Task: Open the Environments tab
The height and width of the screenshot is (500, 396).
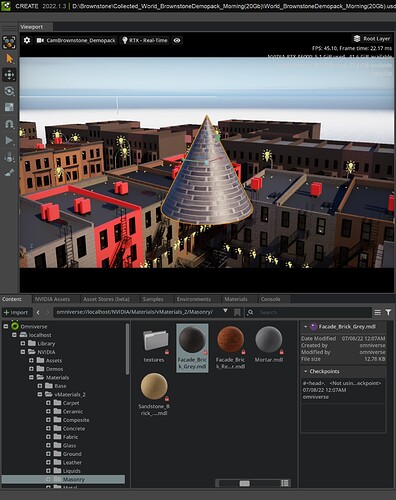Action: [x=194, y=299]
